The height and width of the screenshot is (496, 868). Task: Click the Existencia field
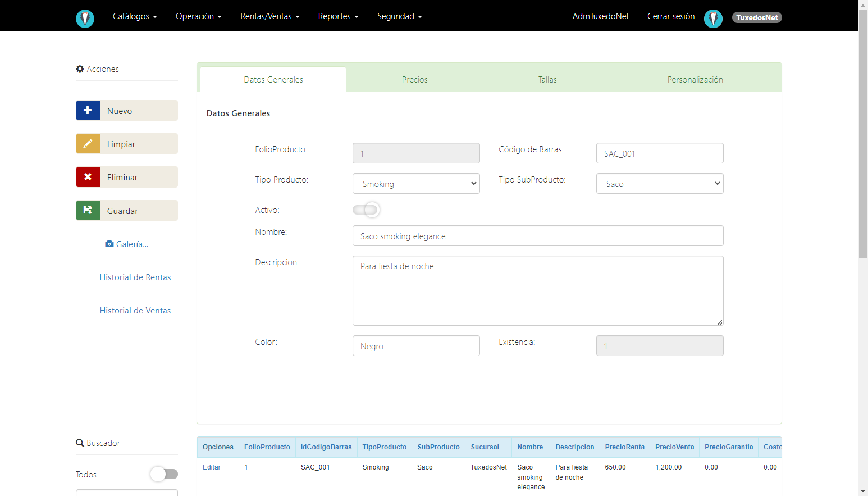(660, 346)
